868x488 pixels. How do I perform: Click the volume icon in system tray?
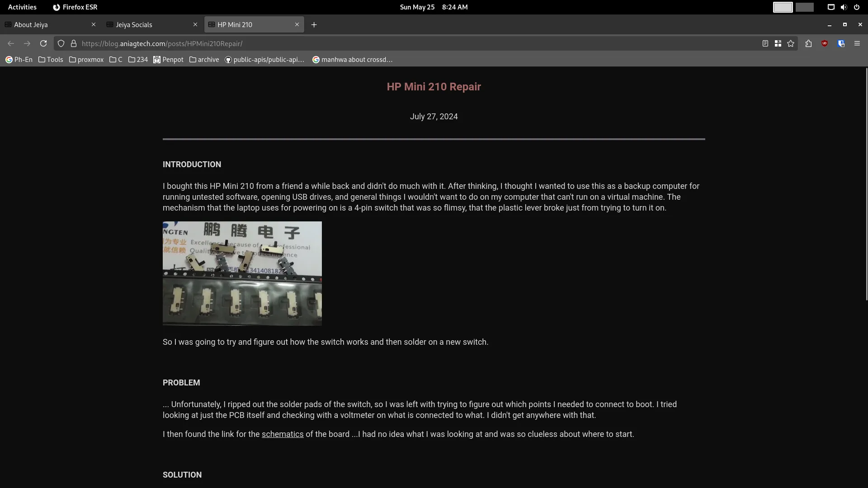pyautogui.click(x=844, y=7)
